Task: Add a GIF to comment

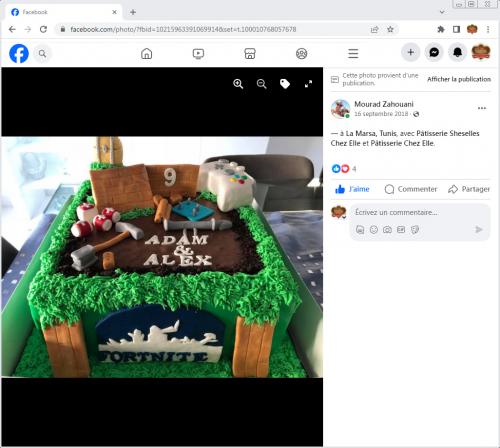Action: click(401, 230)
